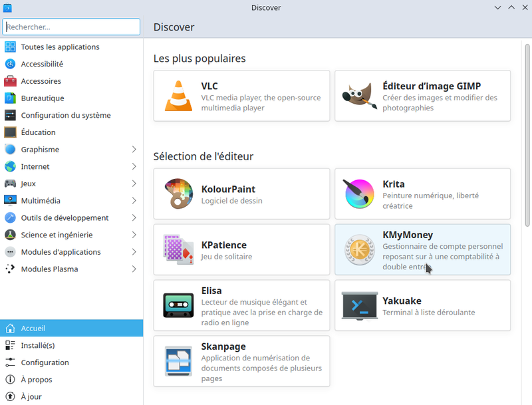Click the VLC cone icon

coord(178,96)
